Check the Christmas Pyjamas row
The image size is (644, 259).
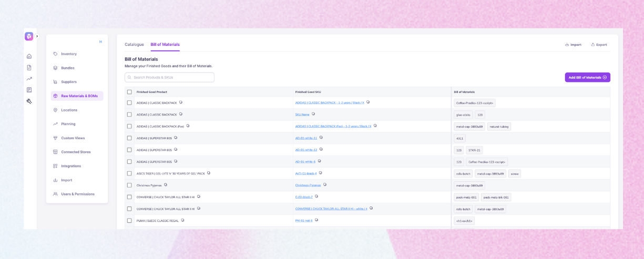click(129, 185)
